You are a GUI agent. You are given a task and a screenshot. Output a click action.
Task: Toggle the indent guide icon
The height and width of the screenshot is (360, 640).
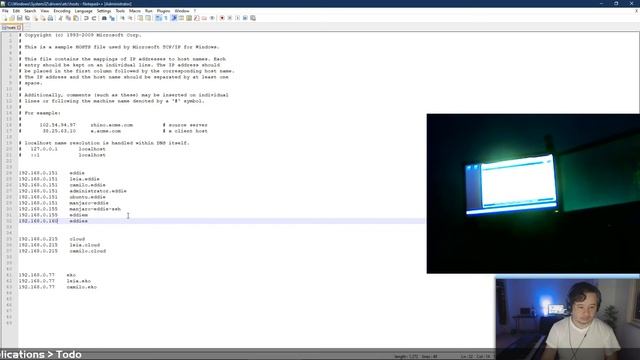click(174, 18)
